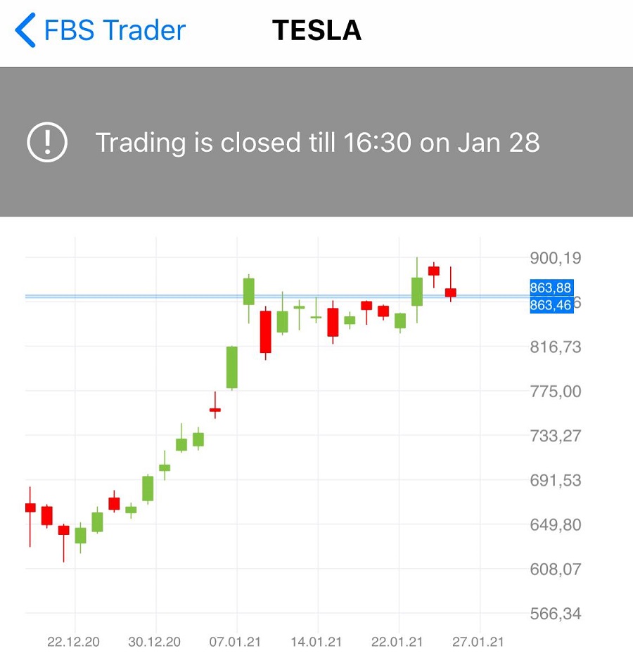
Task: Tap the first red candle on the chart
Action: tap(30, 508)
